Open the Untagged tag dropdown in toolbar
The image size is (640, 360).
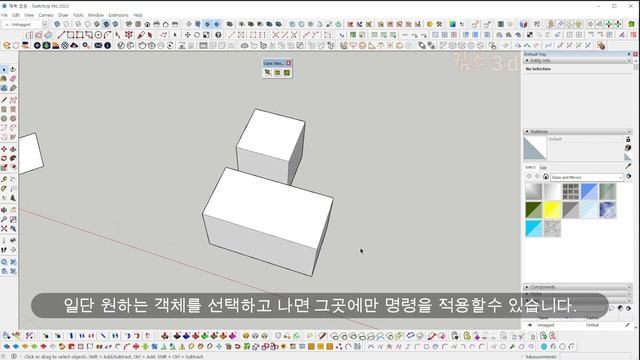click(x=45, y=24)
